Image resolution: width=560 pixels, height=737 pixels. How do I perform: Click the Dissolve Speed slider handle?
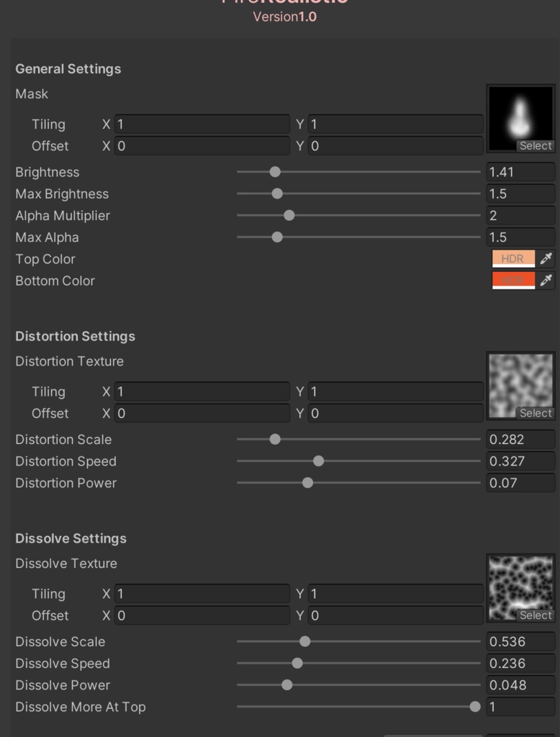(297, 663)
